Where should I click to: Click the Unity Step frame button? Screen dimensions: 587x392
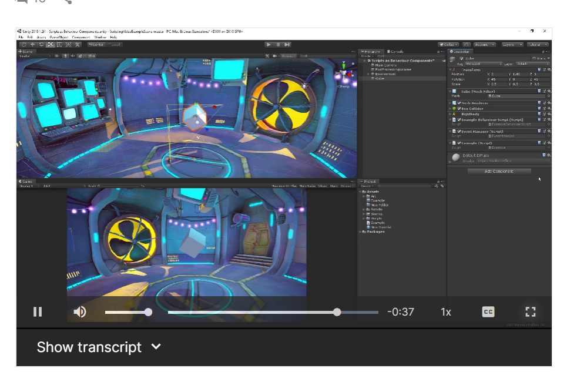click(287, 45)
